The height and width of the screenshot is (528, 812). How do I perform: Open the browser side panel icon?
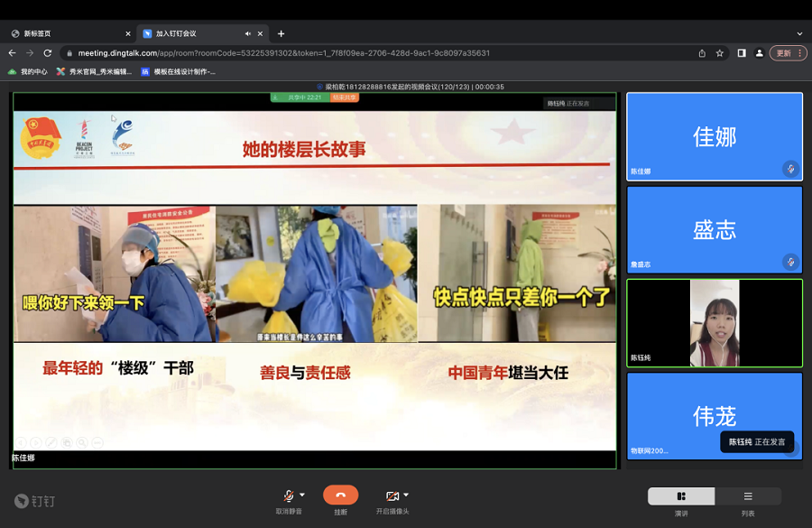tap(742, 53)
